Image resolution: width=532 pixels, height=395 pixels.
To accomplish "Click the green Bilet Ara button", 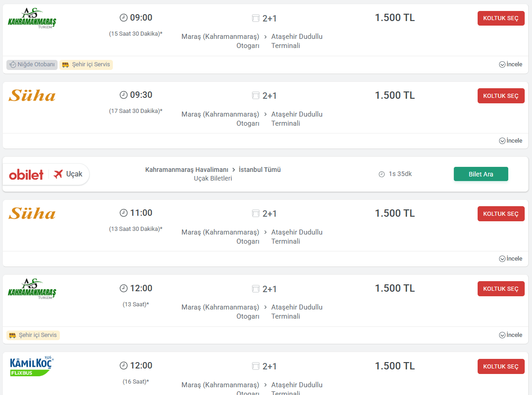I will (x=481, y=174).
